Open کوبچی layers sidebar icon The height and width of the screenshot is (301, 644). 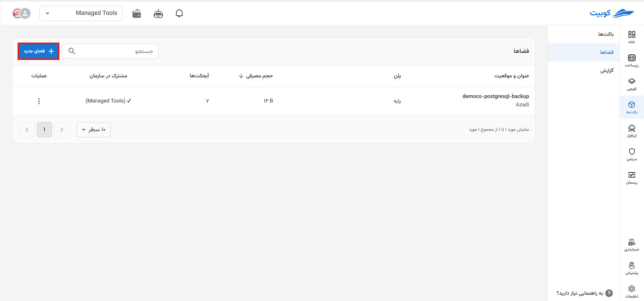(632, 84)
